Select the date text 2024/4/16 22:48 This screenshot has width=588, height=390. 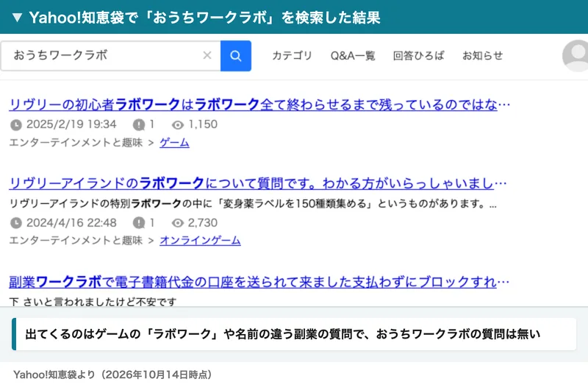[71, 223]
